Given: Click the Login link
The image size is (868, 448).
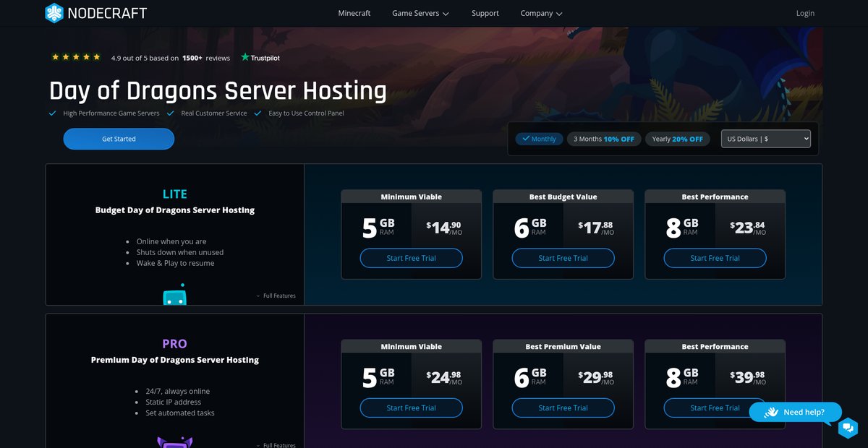Looking at the screenshot, I should pyautogui.click(x=805, y=13).
